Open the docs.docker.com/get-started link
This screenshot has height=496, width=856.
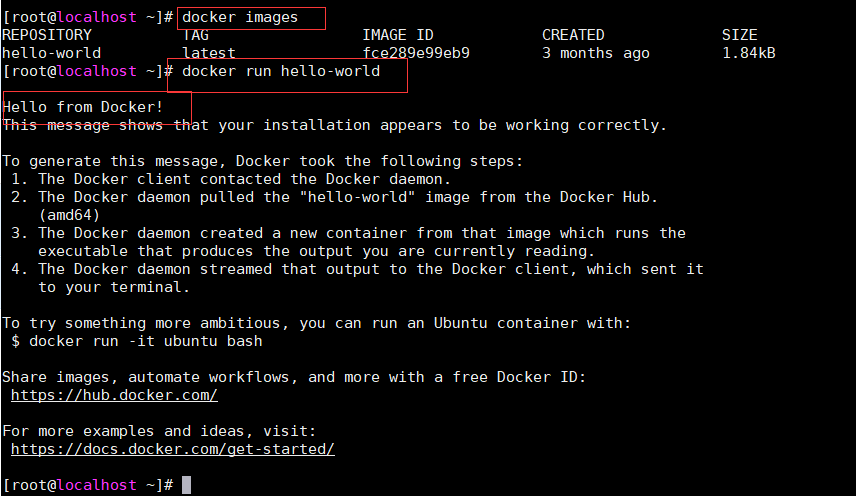coord(173,449)
